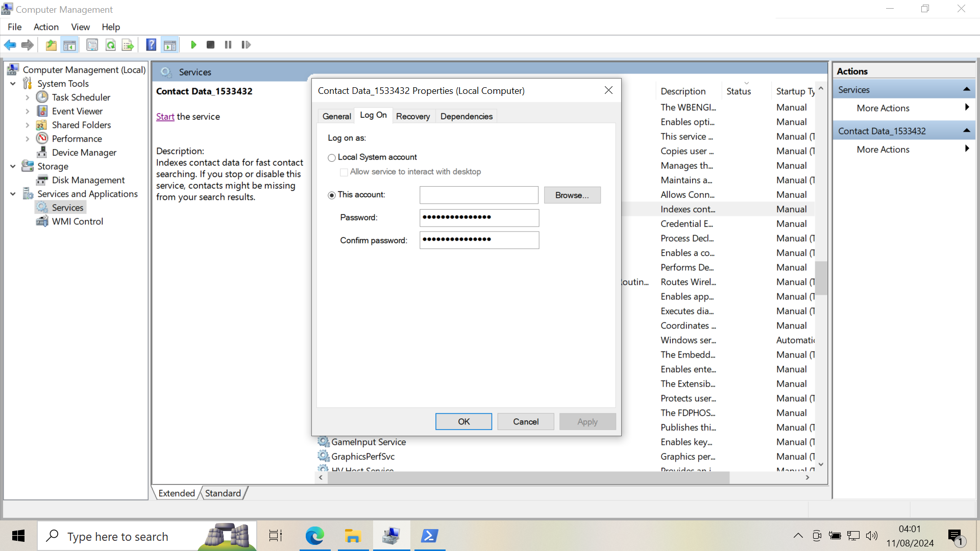Toggle Allow service to interact with desktop
Viewport: 980px width, 551px height.
[x=344, y=172]
